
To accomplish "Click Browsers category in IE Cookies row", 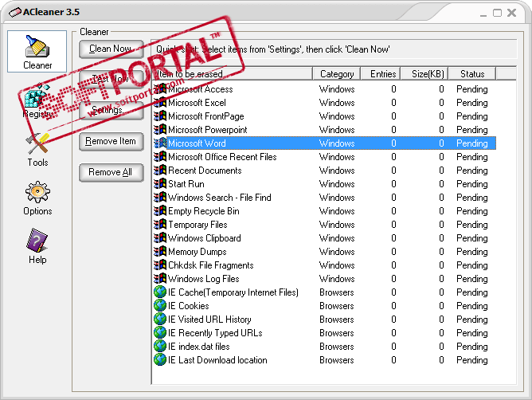I will coord(337,306).
